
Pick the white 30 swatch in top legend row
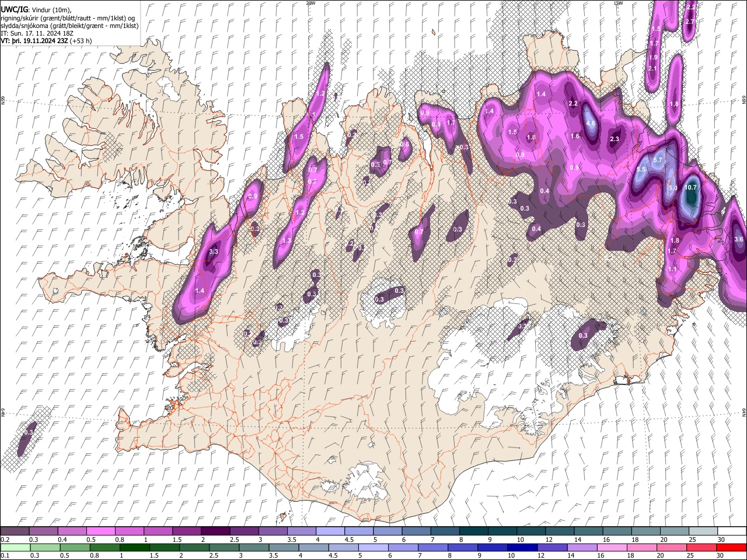coord(732,531)
